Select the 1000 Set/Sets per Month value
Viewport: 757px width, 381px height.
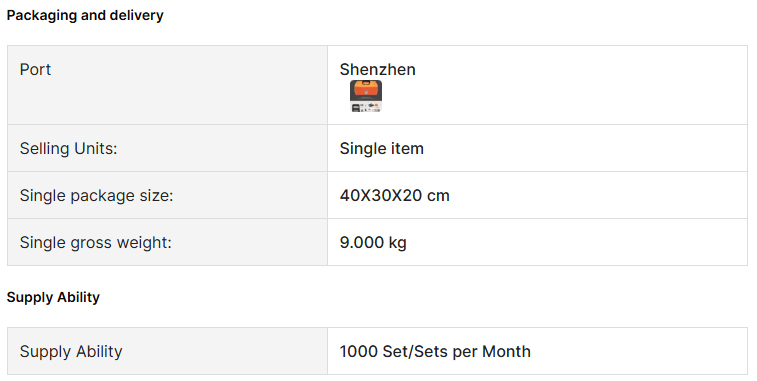(x=435, y=352)
